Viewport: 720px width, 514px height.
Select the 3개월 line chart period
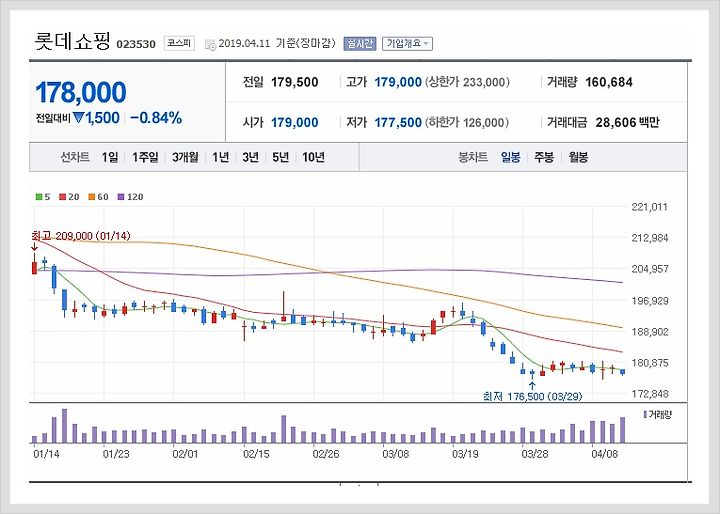coord(185,157)
